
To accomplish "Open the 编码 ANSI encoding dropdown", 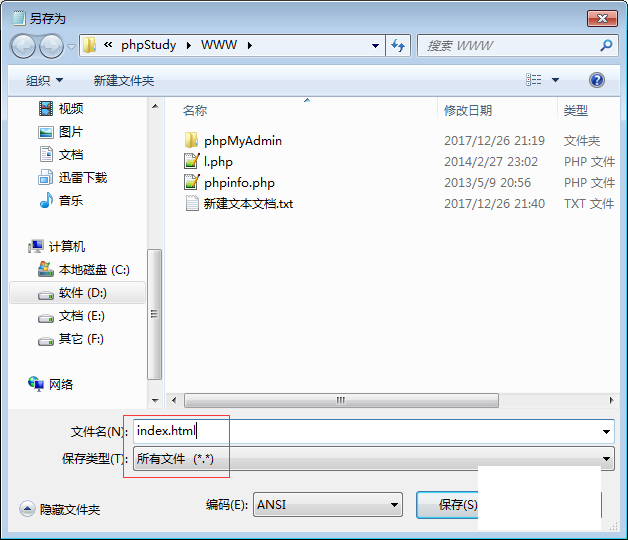I will coord(328,505).
